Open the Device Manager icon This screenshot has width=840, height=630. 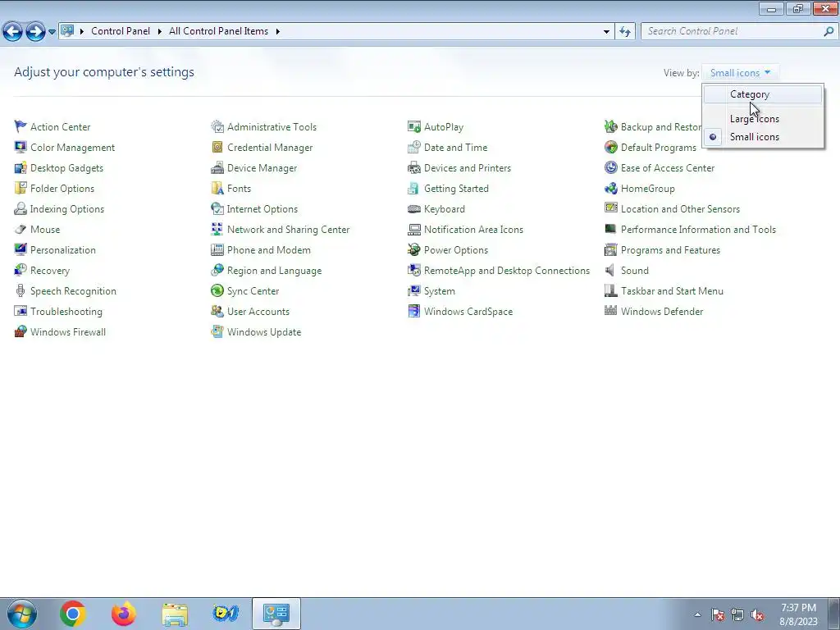coord(217,167)
